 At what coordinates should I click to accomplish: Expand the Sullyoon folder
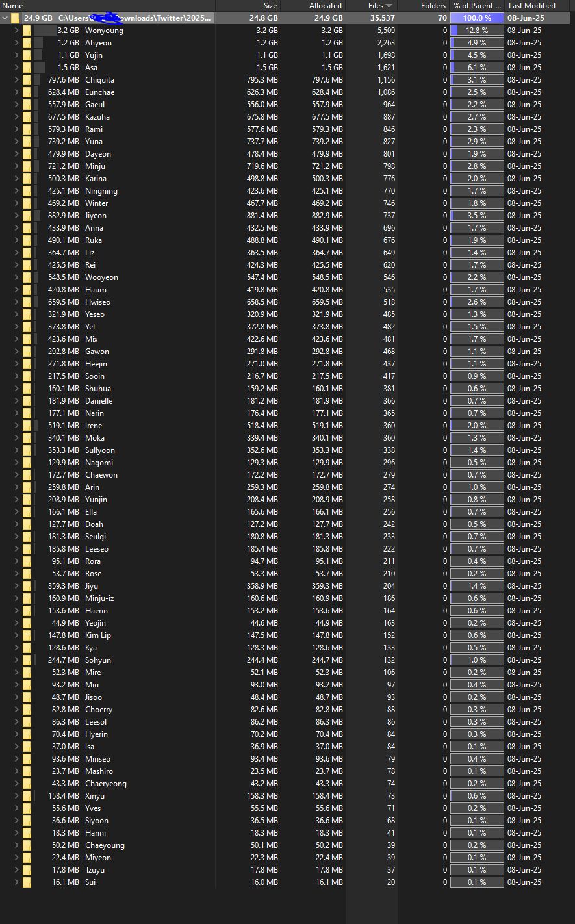click(17, 450)
